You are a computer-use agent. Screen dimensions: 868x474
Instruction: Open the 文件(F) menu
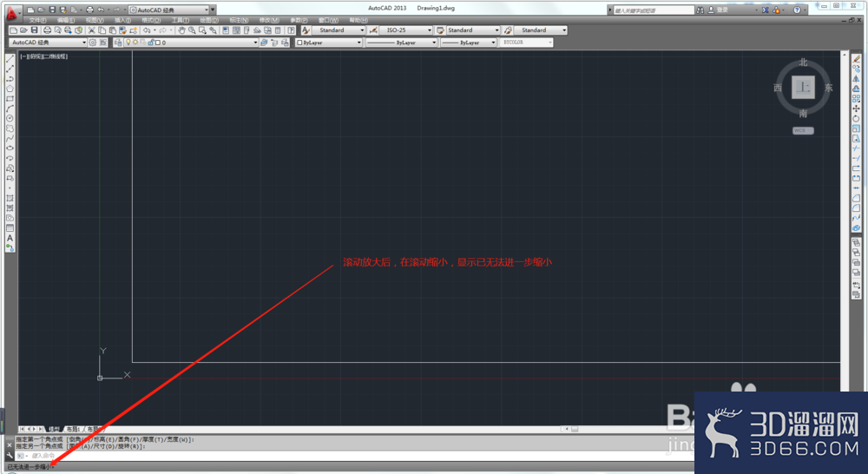coord(37,21)
